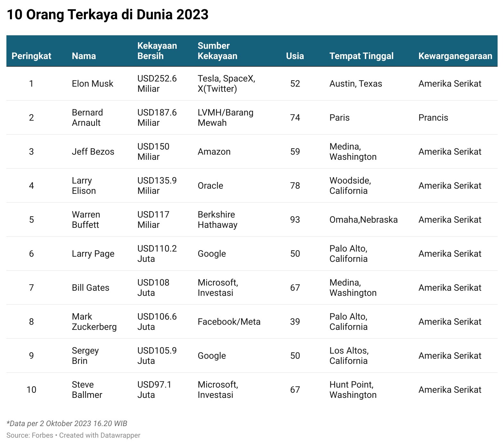The width and height of the screenshot is (504, 446).
Task: Click the source cell 'Oracle'
Action: click(210, 186)
